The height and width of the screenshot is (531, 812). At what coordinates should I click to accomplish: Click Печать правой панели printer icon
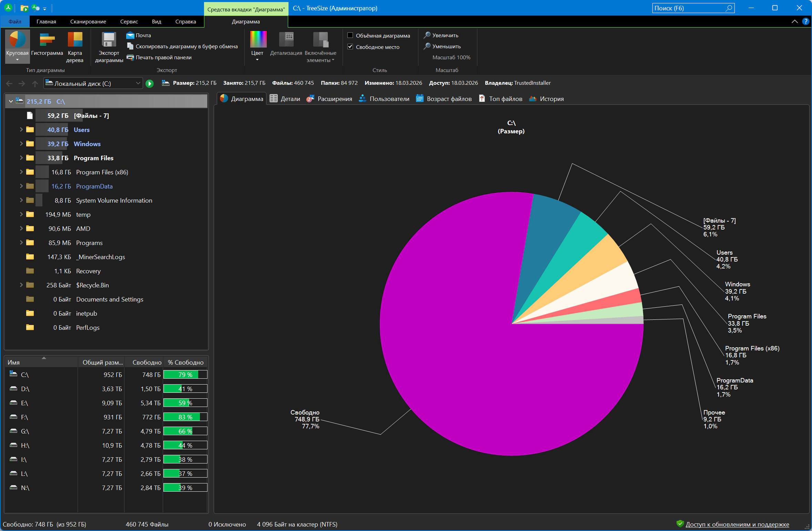click(x=130, y=58)
